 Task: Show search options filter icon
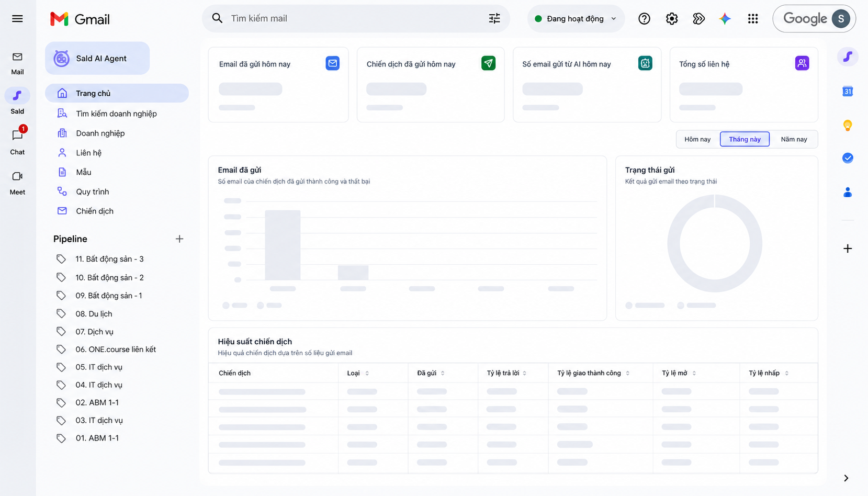494,19
